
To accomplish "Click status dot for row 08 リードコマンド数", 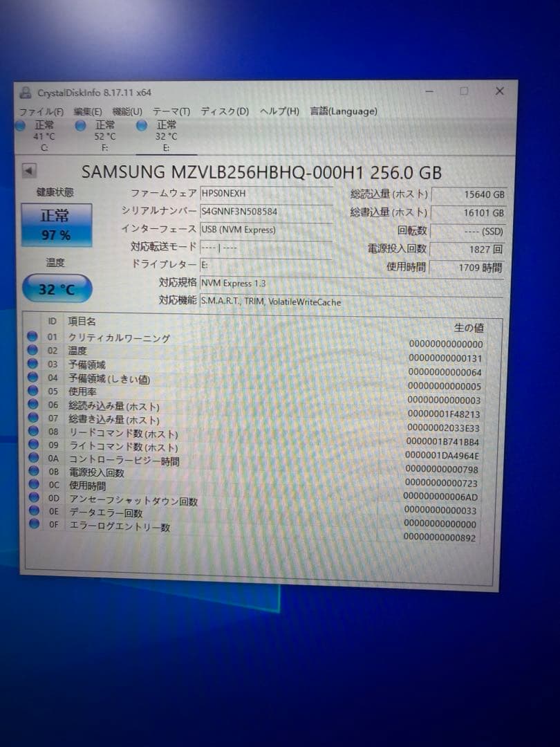I will coord(33,431).
